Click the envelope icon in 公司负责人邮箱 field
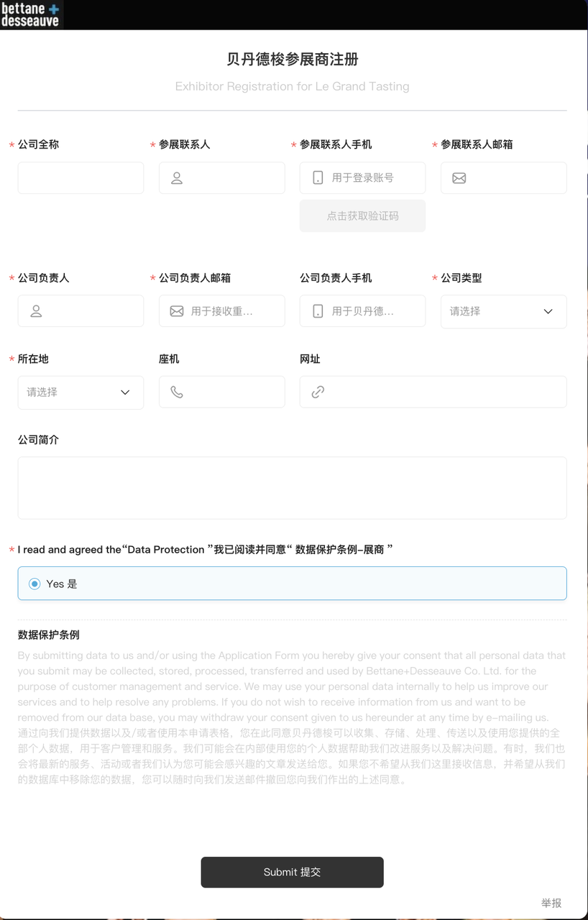The height and width of the screenshot is (920, 588). tap(177, 311)
